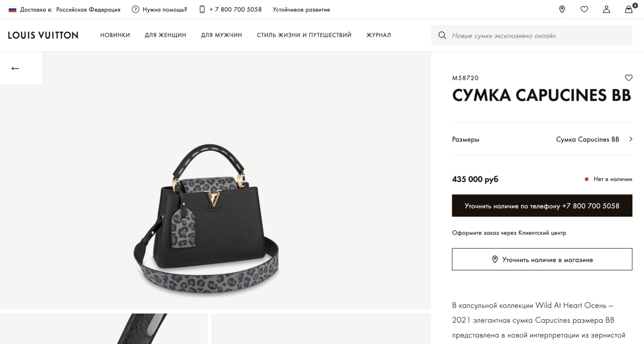Screen dimensions: 644x344
Task: Click the phone icon in top bar
Action: (202, 9)
